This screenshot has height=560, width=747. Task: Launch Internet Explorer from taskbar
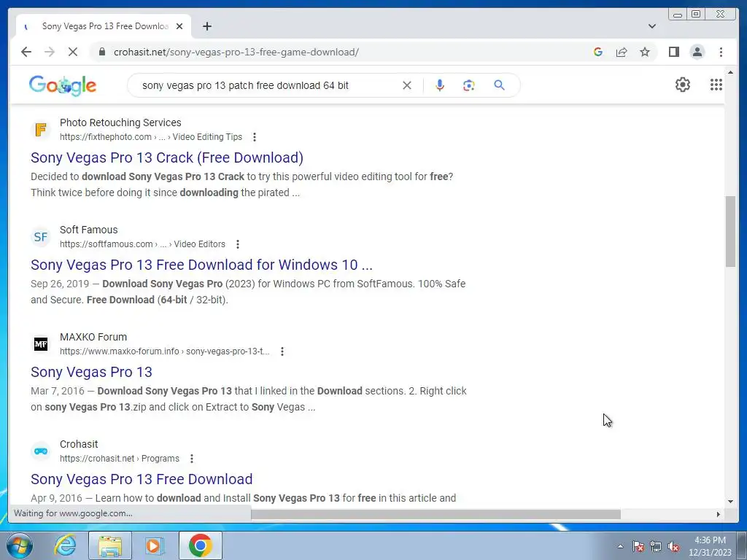65,545
